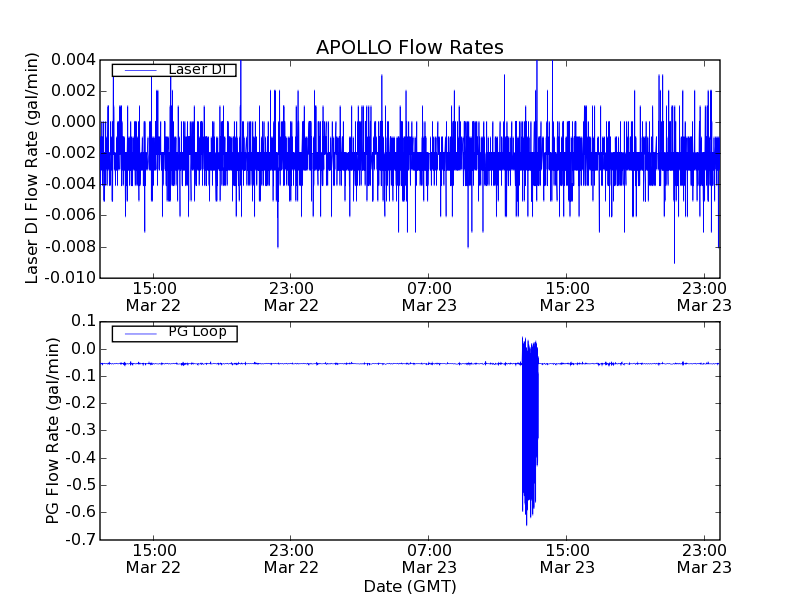
Task: Click "23:00 Mar 22" under the Laser DI plot
Action: [x=291, y=297]
